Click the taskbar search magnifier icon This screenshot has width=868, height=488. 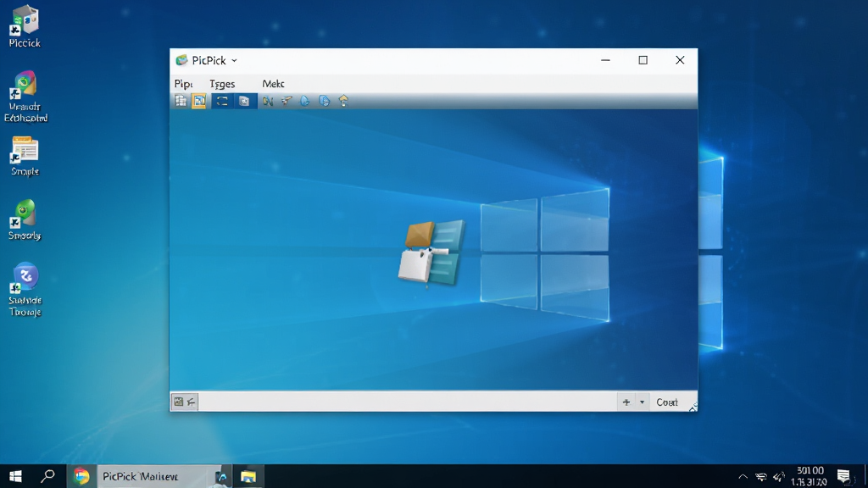pos(48,476)
